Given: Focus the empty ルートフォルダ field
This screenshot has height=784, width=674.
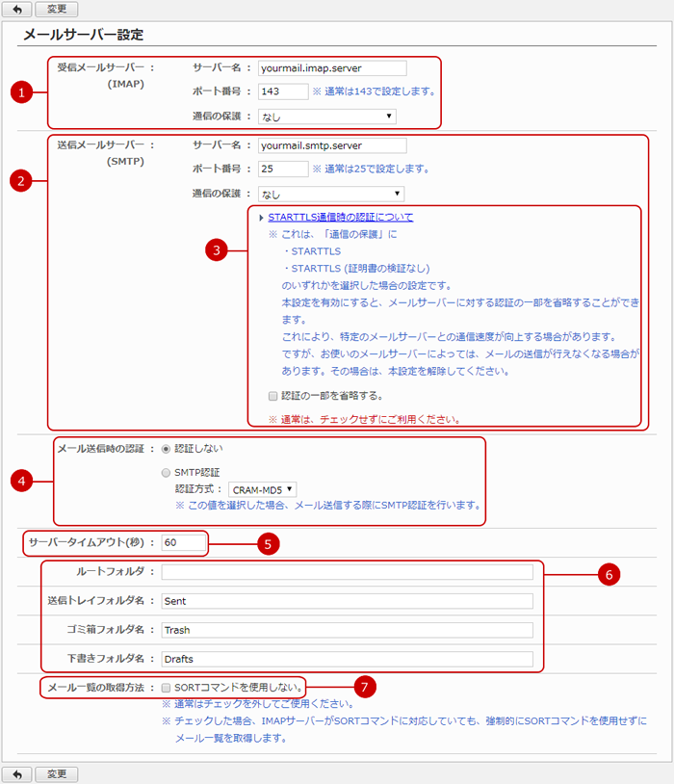Looking at the screenshot, I should tap(347, 572).
